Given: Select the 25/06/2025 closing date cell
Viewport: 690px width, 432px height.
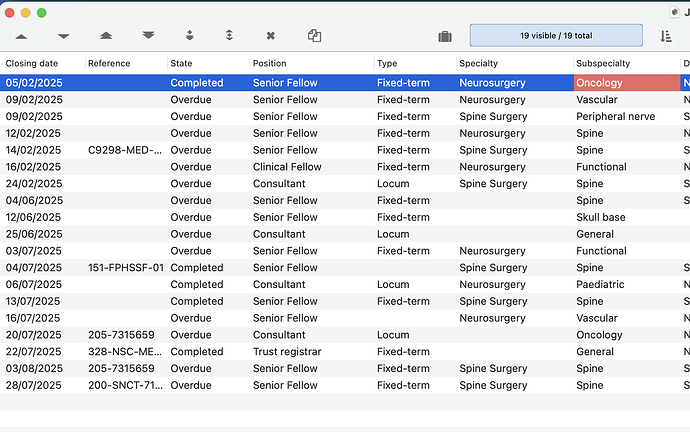Looking at the screenshot, I should coord(33,234).
